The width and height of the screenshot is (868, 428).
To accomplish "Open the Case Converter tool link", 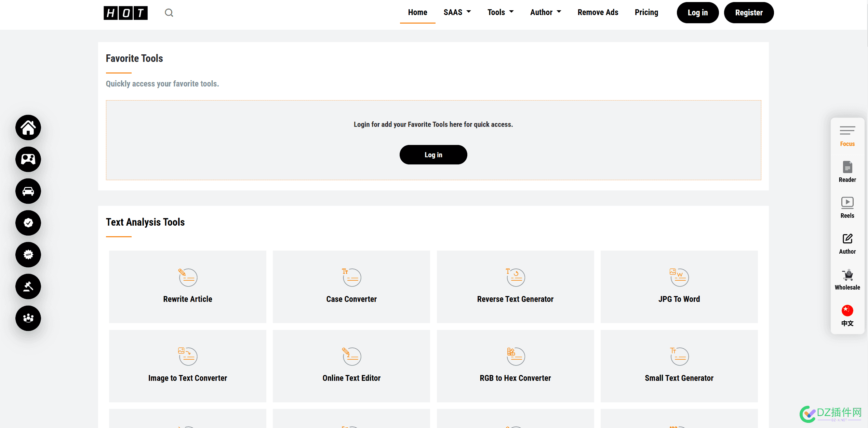I will (351, 299).
